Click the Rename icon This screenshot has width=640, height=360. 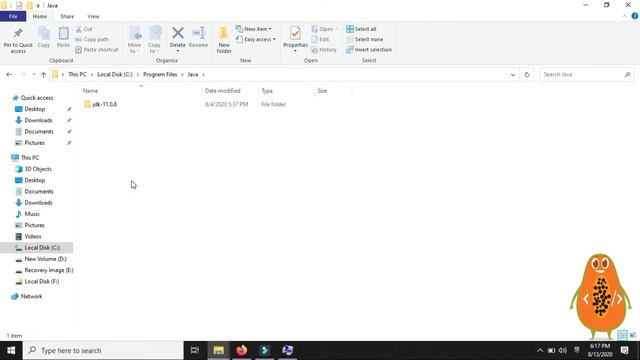click(x=199, y=33)
